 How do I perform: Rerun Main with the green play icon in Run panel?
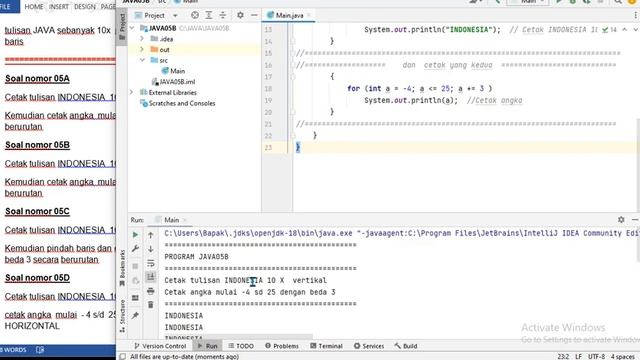[135, 235]
